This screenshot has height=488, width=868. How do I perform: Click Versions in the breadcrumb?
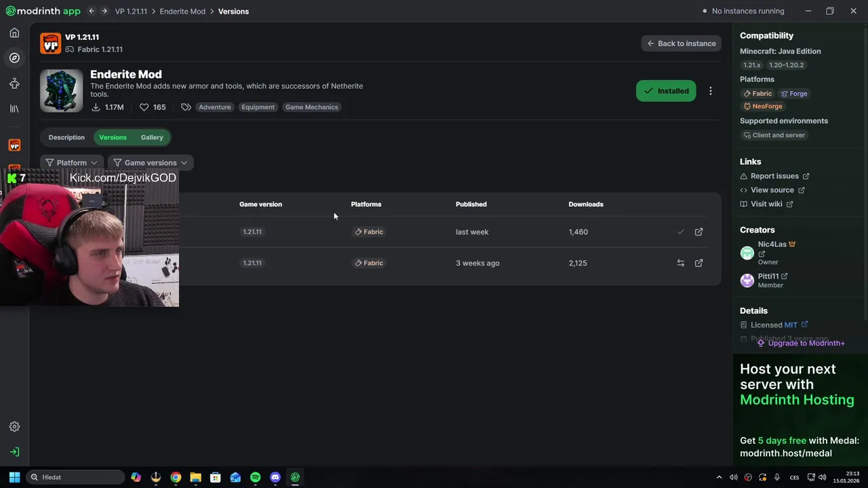coord(233,12)
